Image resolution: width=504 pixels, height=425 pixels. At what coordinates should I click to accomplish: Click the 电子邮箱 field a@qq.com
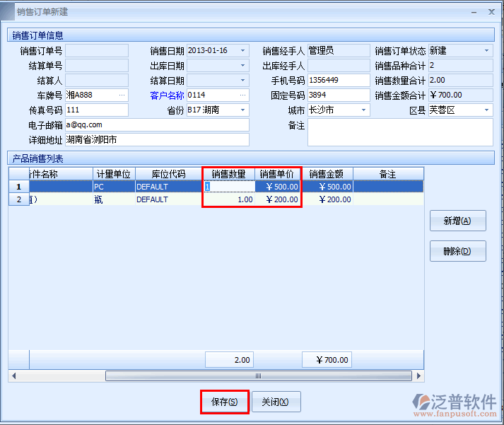(157, 124)
